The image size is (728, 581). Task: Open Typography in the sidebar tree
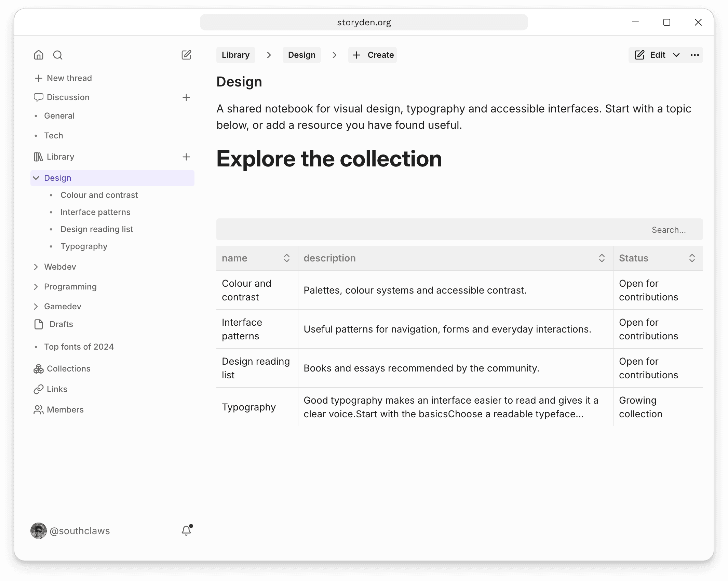[x=84, y=246]
